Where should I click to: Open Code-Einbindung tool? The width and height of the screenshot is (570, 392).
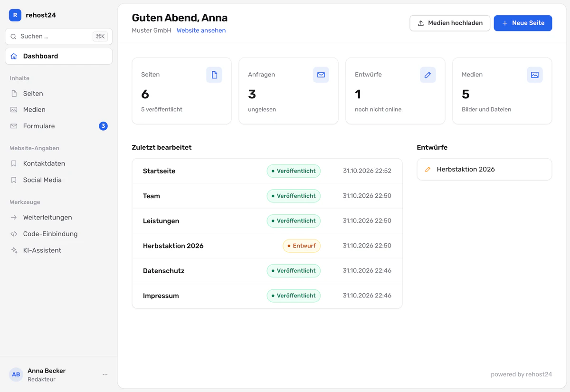59,234
